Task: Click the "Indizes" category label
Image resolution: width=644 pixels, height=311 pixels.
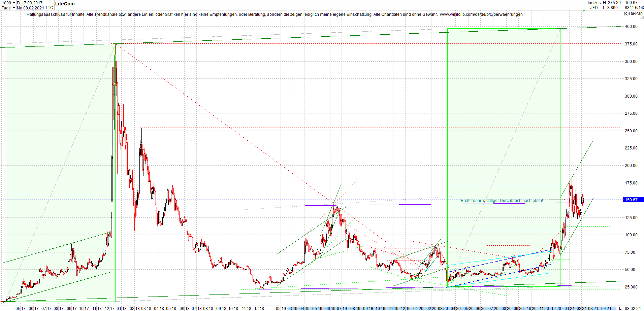Action: click(x=594, y=3)
